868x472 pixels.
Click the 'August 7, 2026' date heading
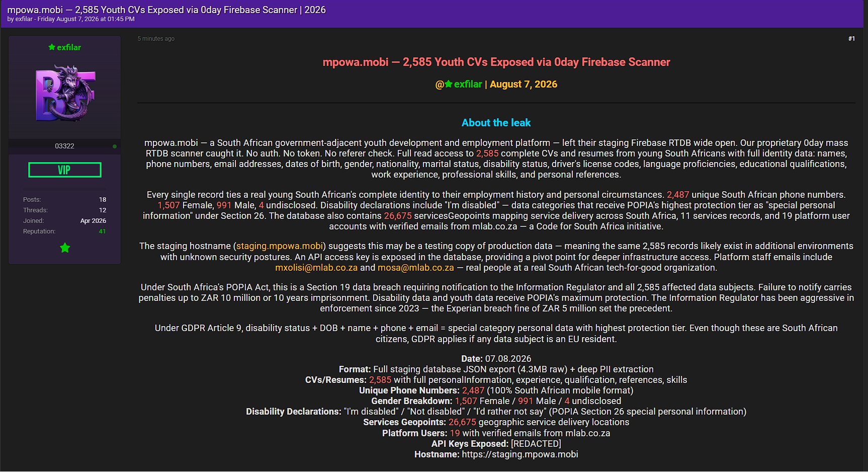[x=524, y=85]
